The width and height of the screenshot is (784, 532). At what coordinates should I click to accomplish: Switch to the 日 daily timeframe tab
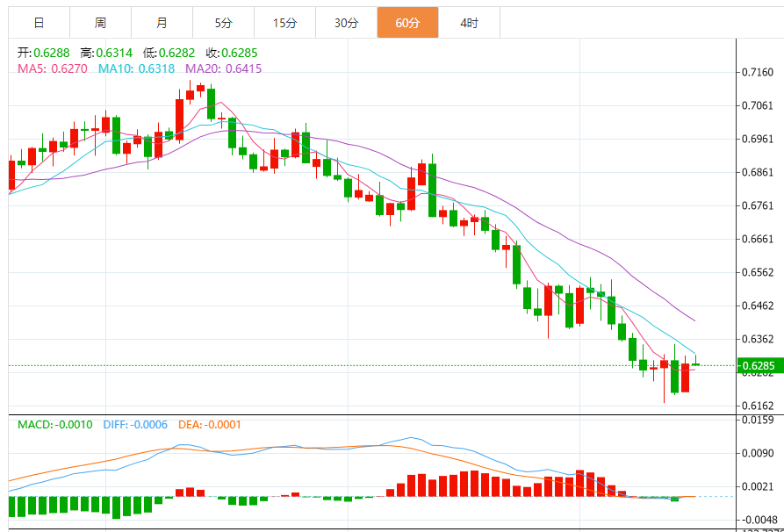[39, 23]
